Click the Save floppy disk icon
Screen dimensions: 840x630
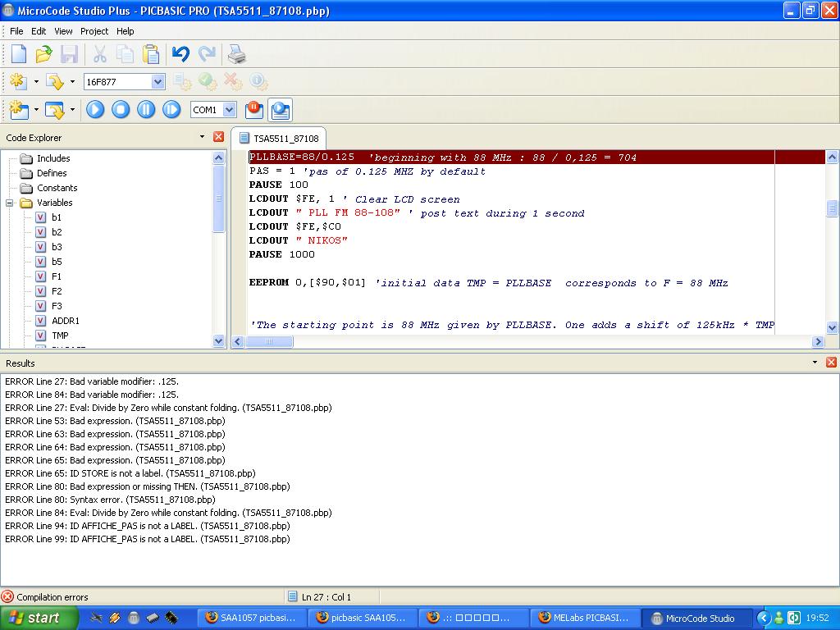69,54
